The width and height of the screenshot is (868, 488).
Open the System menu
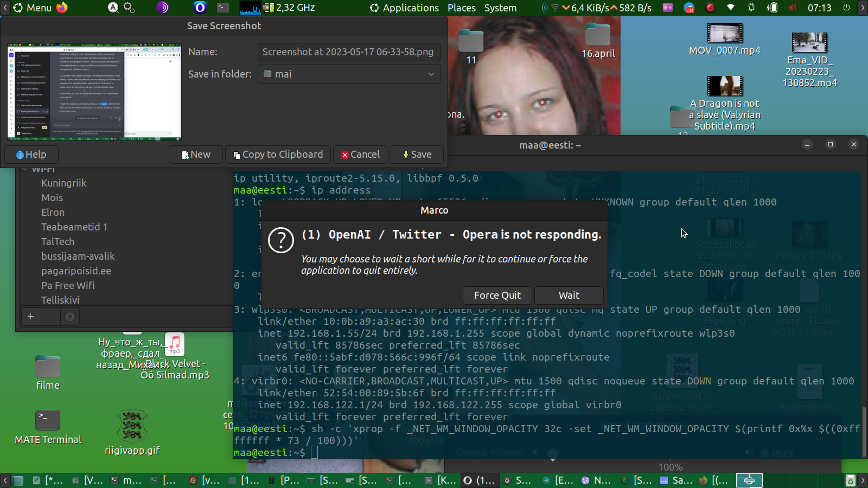500,8
